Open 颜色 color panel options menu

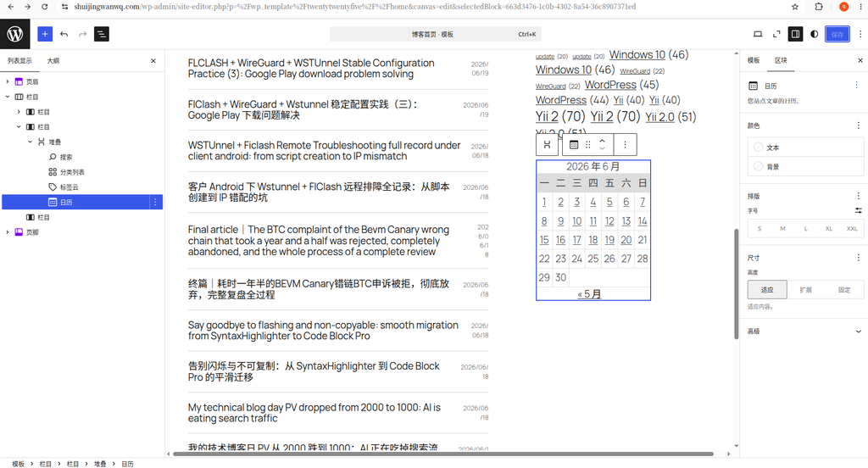[x=859, y=125]
